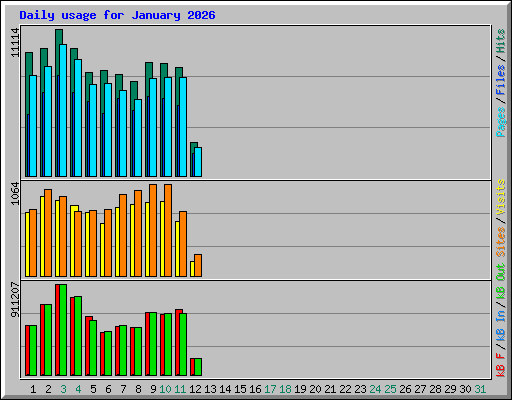Select green weekend day label '3'
512x400 pixels.
(x=63, y=389)
